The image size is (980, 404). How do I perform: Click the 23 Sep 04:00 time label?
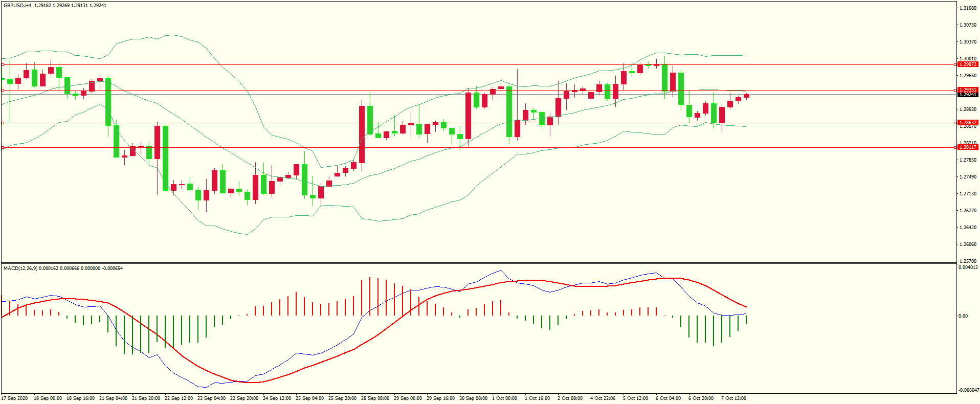(211, 398)
